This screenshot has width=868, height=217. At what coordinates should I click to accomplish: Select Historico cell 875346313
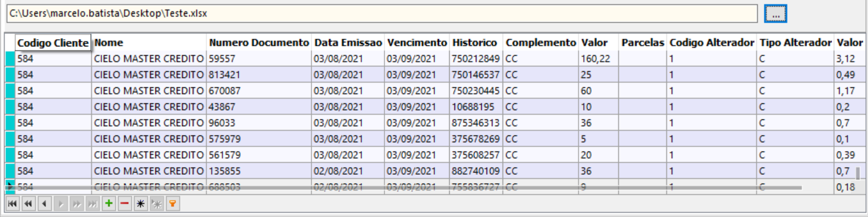coord(476,123)
